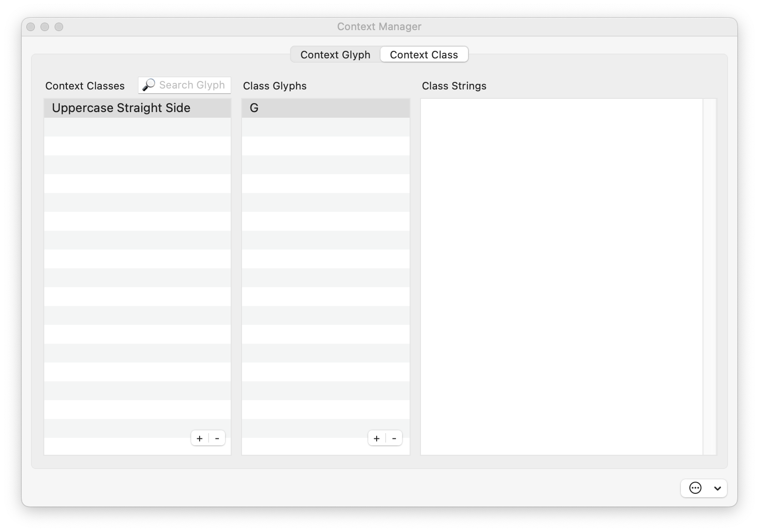Focus the Search Glyph field
The width and height of the screenshot is (759, 532).
pos(185,85)
